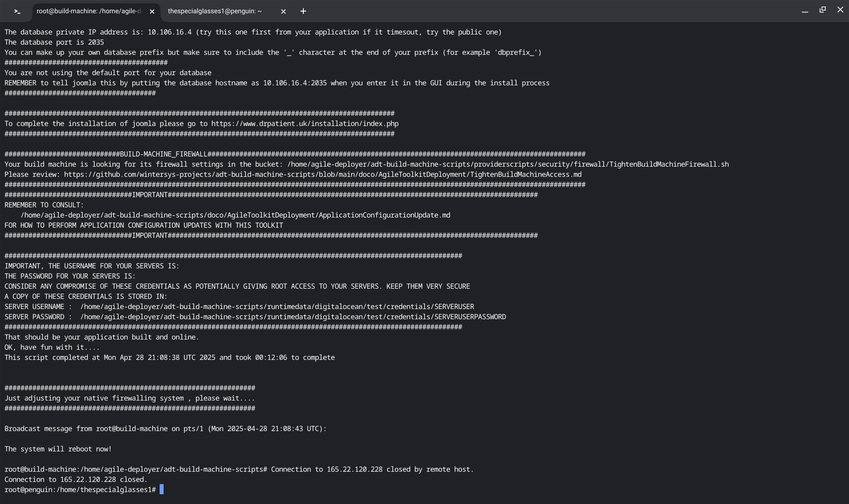Image resolution: width=849 pixels, height=504 pixels.
Task: Close the root@build-machine tab
Action: (152, 11)
